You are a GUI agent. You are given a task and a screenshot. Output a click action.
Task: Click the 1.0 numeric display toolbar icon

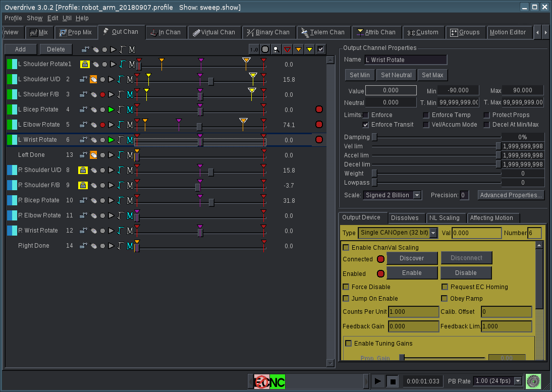(x=254, y=49)
